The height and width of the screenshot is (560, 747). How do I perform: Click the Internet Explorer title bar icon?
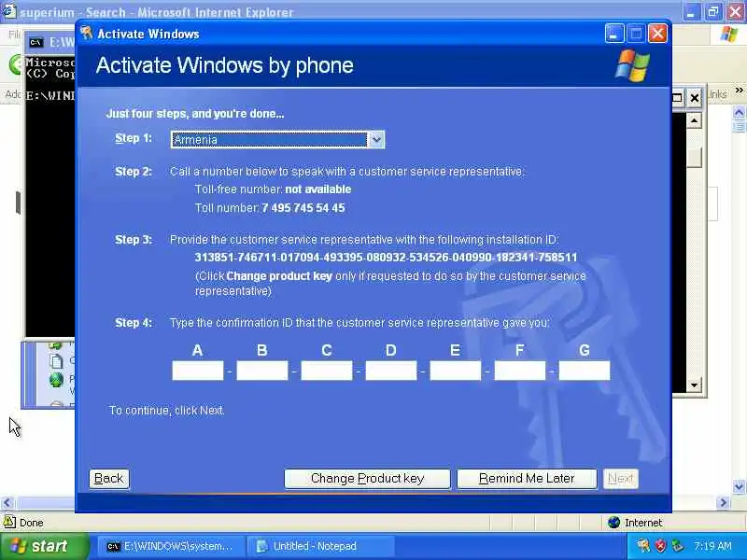(9, 11)
